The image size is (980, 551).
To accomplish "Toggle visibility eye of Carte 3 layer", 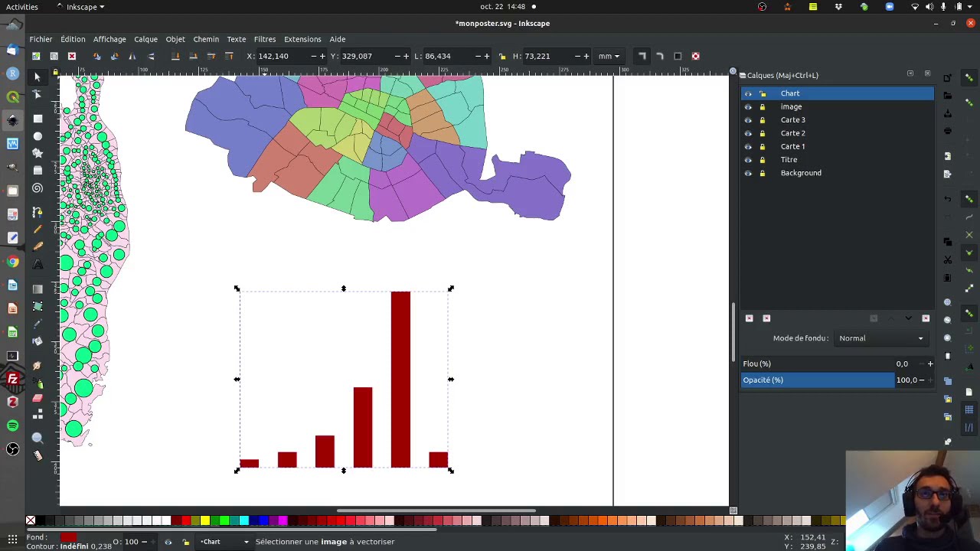I will tap(748, 120).
